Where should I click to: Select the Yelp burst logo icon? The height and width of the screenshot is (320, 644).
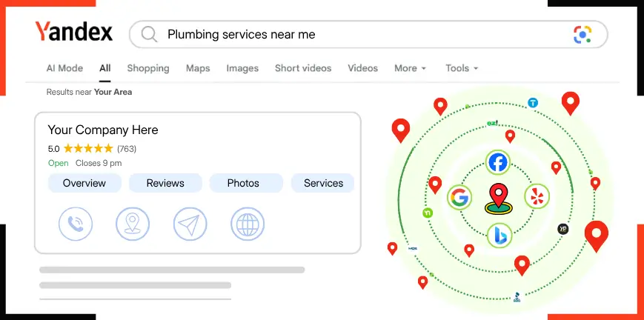click(537, 196)
